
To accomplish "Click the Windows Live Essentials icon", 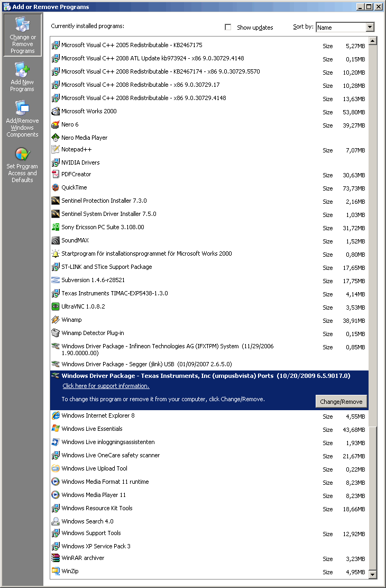I will (x=56, y=429).
